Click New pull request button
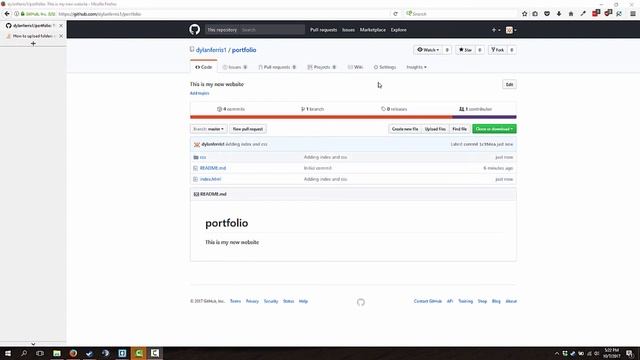The width and height of the screenshot is (640, 360). [247, 129]
